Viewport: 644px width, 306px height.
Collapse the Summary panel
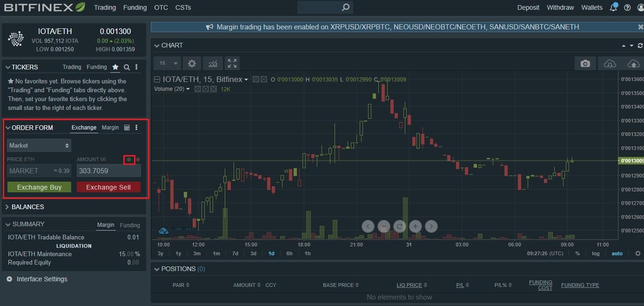(8, 224)
